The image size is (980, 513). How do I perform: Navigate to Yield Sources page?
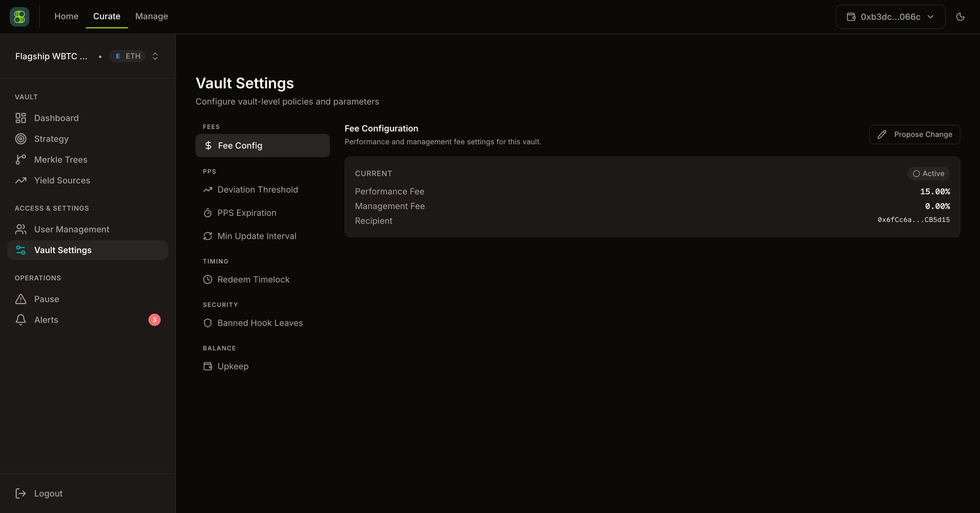tap(88, 180)
